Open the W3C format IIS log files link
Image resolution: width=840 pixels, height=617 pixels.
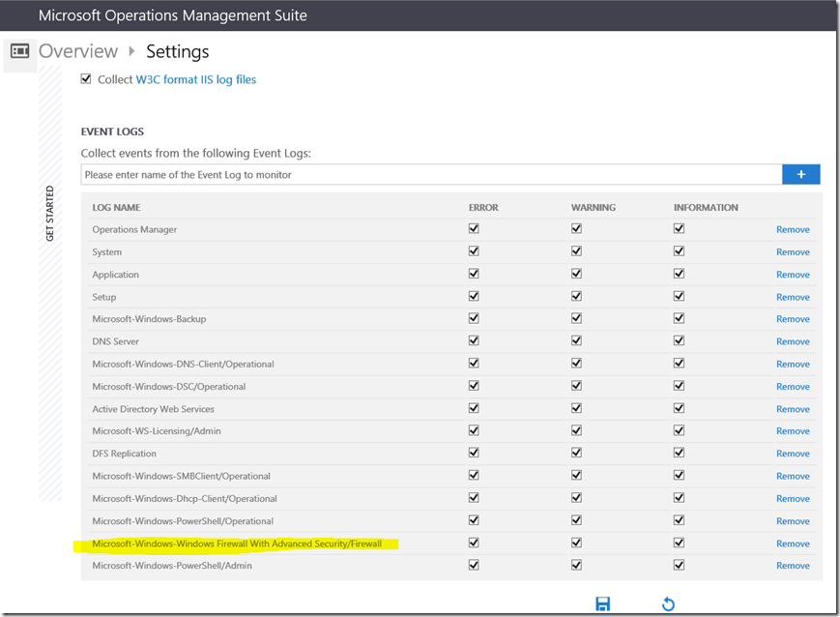(196, 79)
